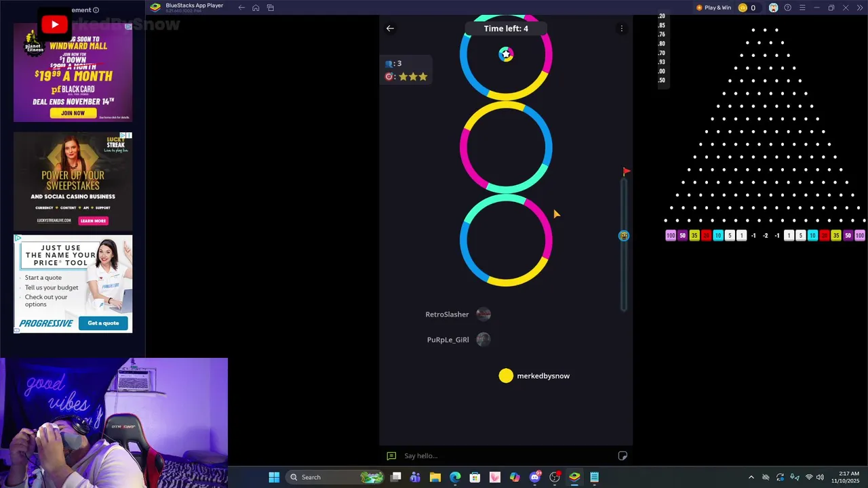Click the Time left countdown label
Image resolution: width=868 pixels, height=488 pixels.
pos(506,28)
